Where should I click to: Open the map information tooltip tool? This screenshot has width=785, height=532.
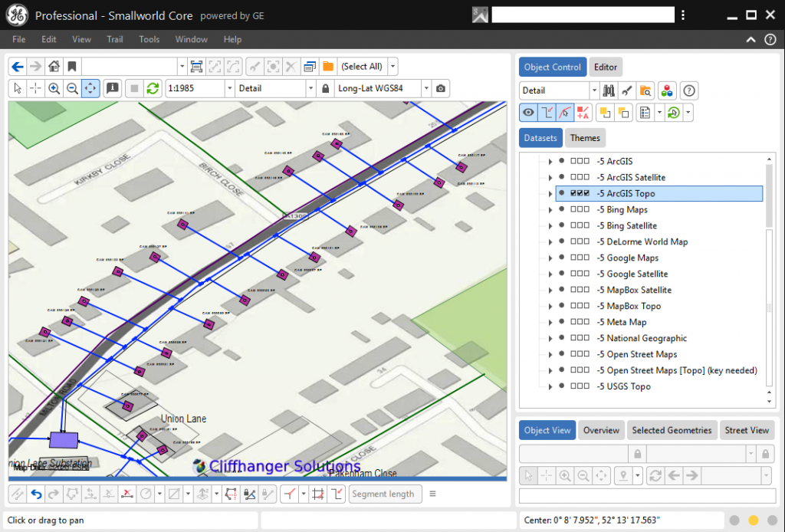pos(113,89)
